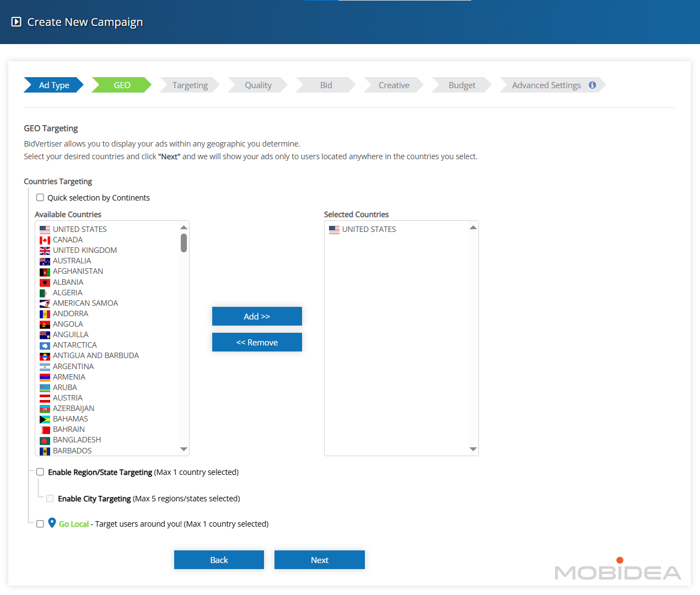Click the Next button
This screenshot has width=700, height=595.
click(319, 560)
